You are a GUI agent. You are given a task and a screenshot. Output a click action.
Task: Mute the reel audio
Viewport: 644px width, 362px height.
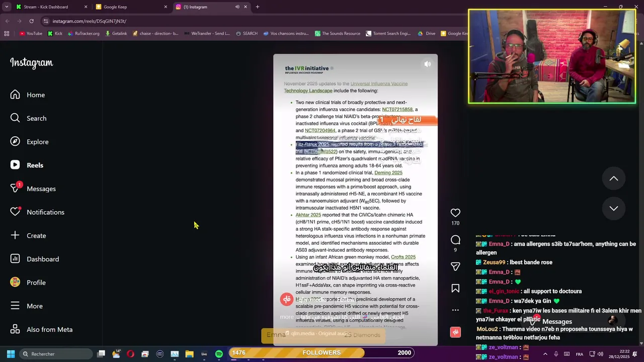pos(427,64)
